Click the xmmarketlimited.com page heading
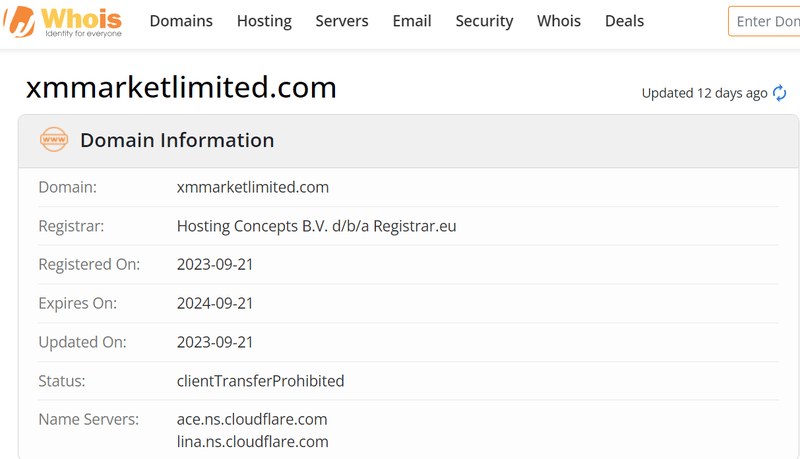This screenshot has width=800, height=459. pos(181,87)
